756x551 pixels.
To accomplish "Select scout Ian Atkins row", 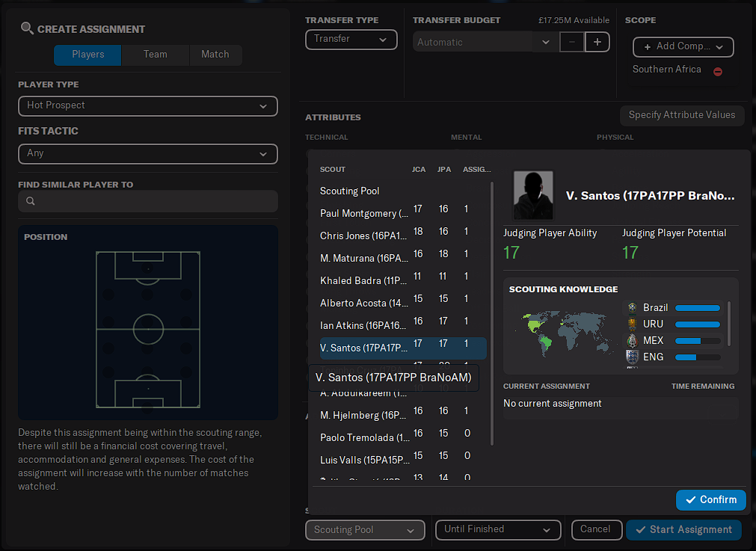I will point(403,325).
